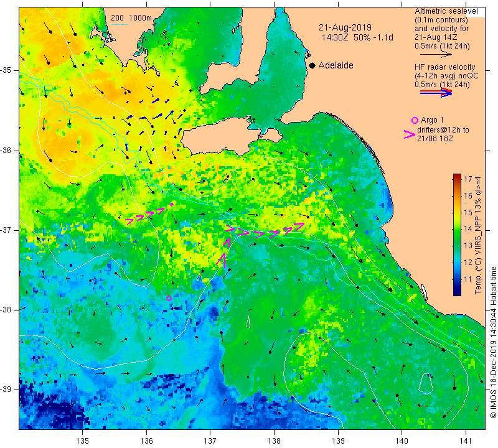Image resolution: width=498 pixels, height=448 pixels.
Task: Click the 'drifters@12h to' legend text
Action: 443,130
